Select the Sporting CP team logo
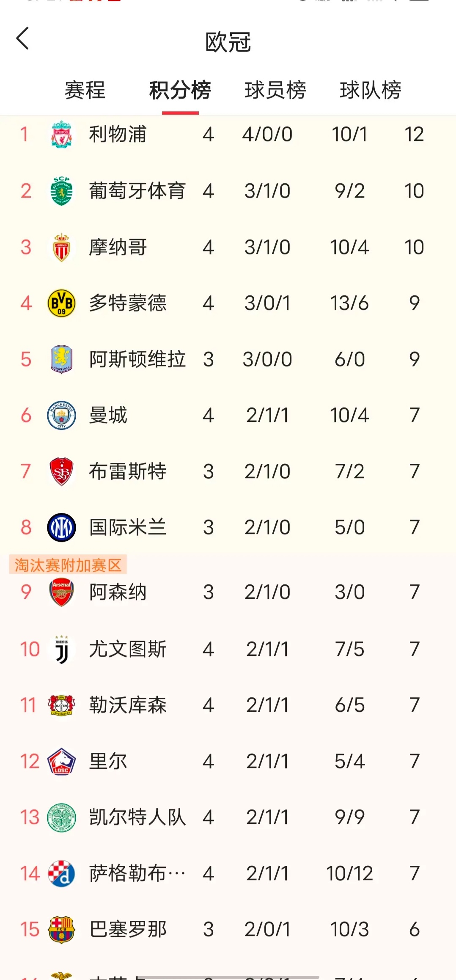Screen dimensions: 456x980 pyautogui.click(x=61, y=191)
